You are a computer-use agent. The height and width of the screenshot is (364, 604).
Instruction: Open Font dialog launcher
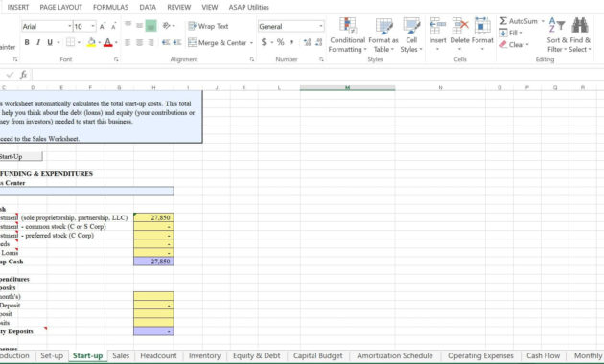coord(116,59)
